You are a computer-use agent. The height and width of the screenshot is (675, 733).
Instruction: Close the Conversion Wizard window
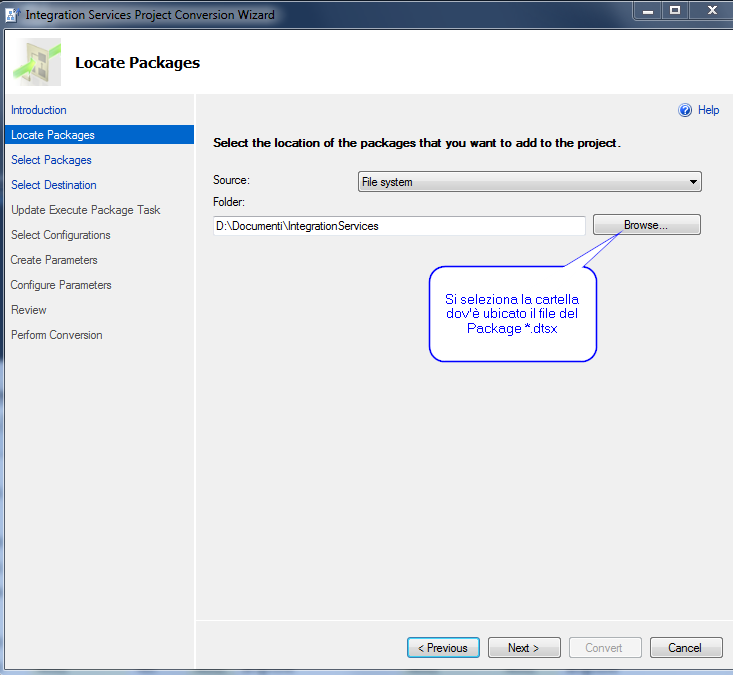[x=711, y=11]
